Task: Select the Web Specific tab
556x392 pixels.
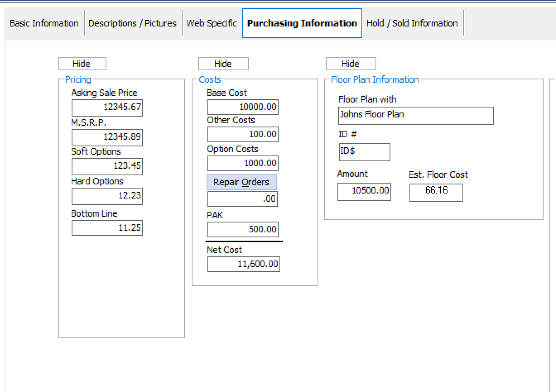Action: click(x=212, y=23)
